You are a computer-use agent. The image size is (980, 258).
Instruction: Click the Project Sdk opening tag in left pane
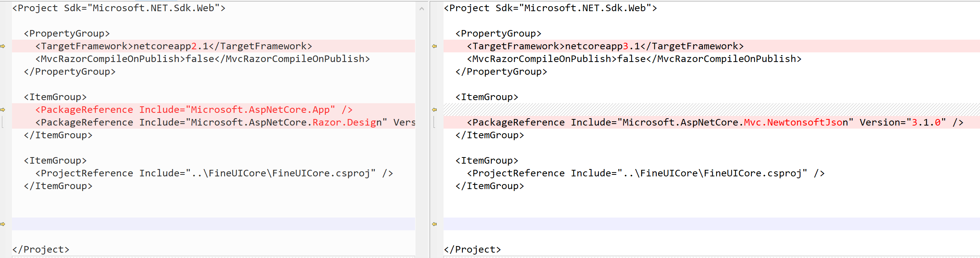pos(119,8)
